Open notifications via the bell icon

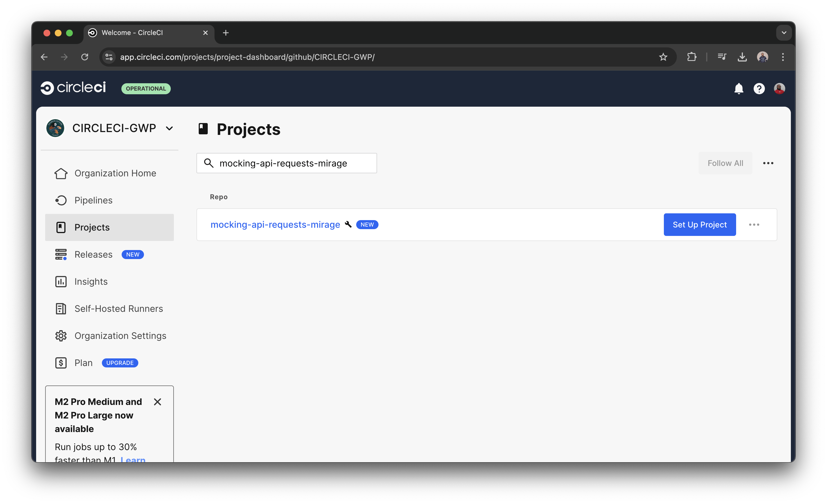tap(738, 88)
